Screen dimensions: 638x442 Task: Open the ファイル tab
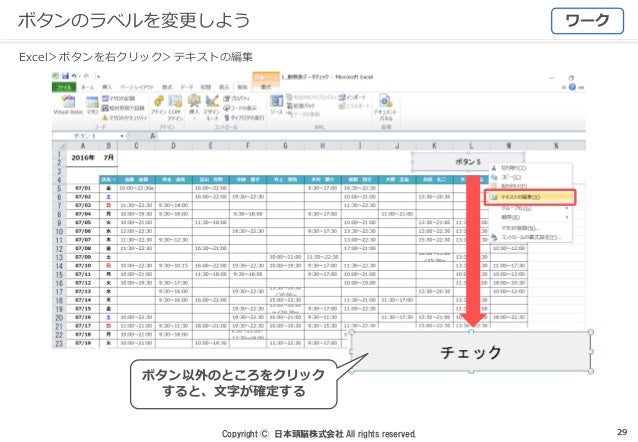coord(64,87)
